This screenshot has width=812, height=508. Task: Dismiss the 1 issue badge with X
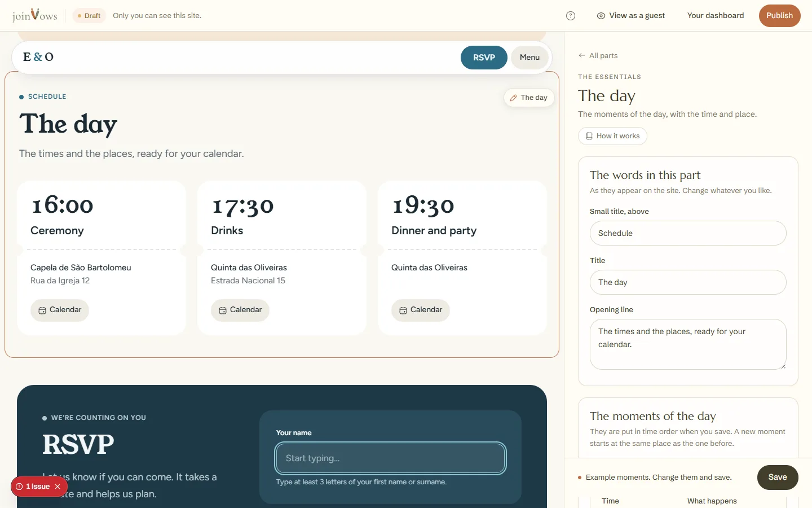pos(58,487)
